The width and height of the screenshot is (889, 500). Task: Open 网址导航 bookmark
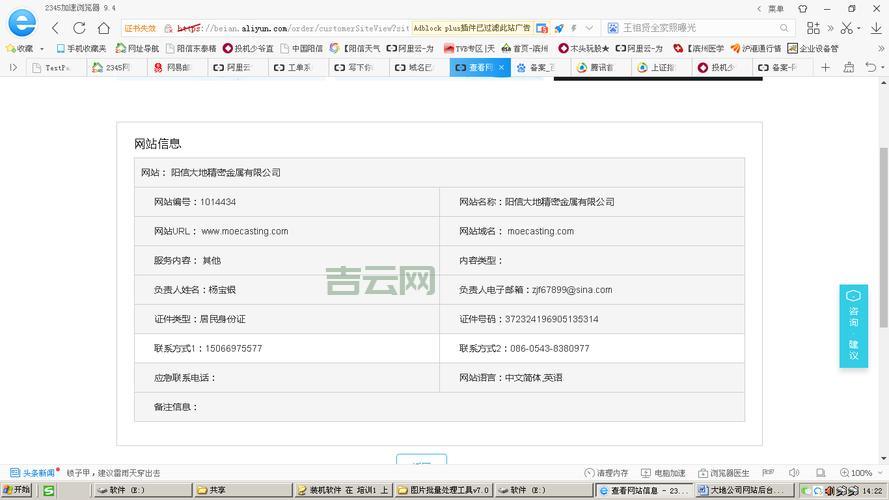(x=137, y=48)
